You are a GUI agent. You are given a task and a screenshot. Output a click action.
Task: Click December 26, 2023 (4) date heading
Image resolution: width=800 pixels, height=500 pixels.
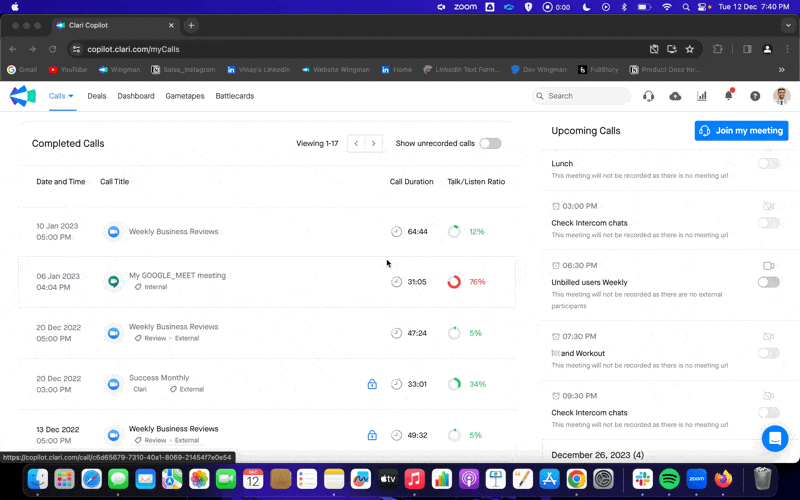tap(597, 455)
